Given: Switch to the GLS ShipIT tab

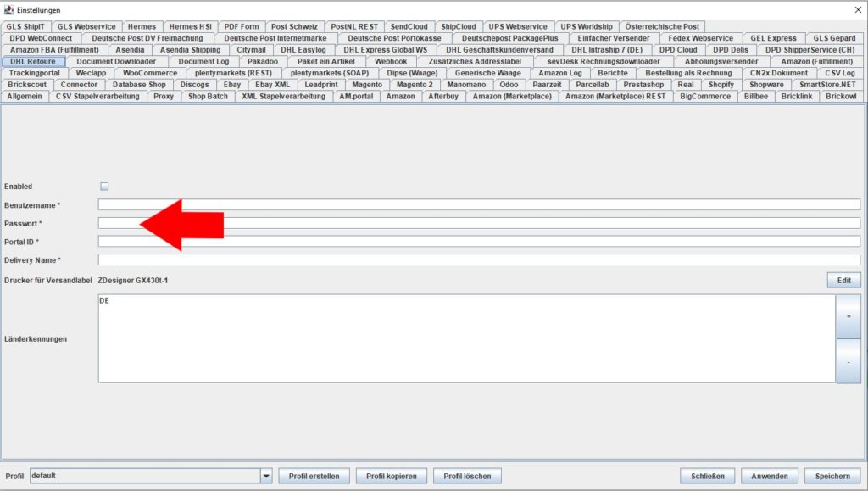Looking at the screenshot, I should (x=25, y=26).
